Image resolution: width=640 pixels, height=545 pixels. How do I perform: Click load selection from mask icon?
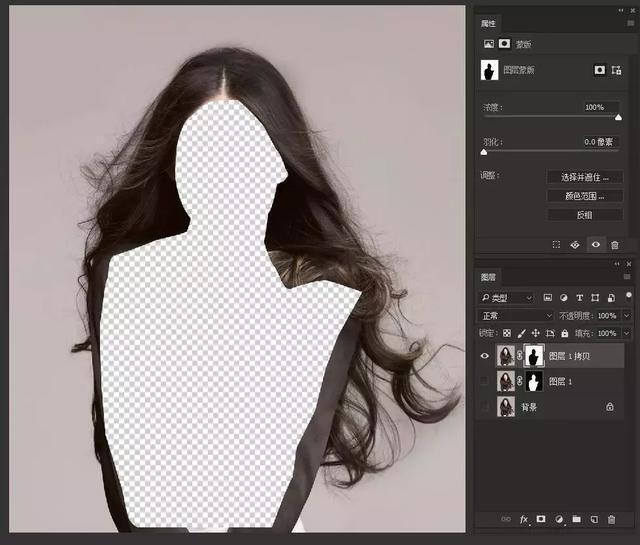pos(557,244)
